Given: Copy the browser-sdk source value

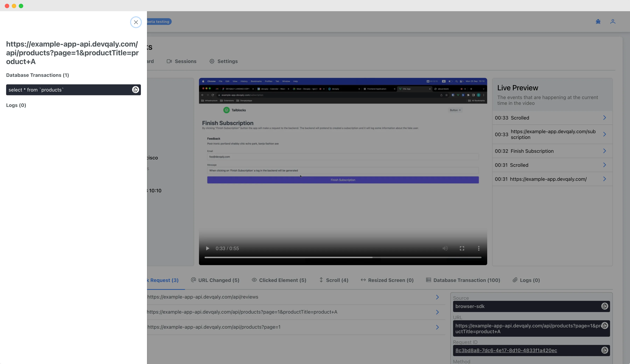Looking at the screenshot, I should coord(605,306).
